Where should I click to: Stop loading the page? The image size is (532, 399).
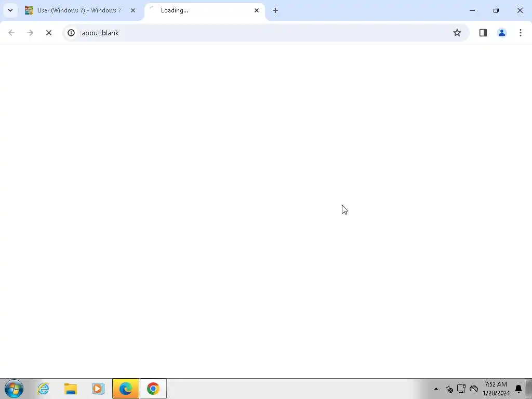48,33
